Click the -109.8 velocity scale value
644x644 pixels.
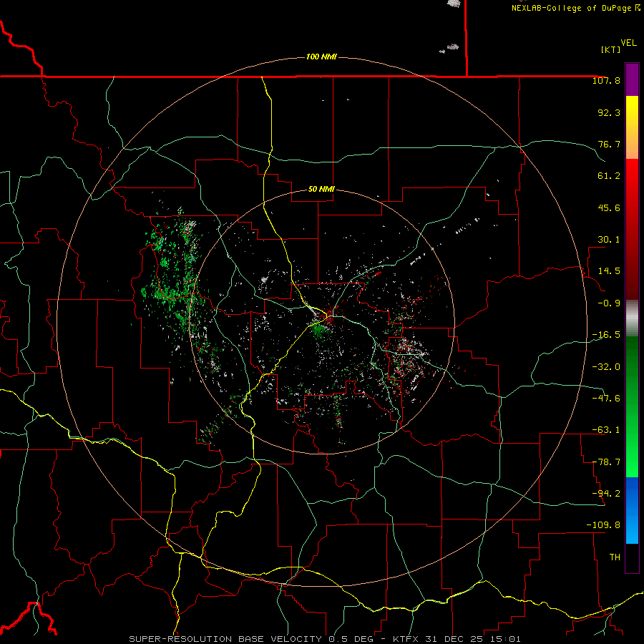pyautogui.click(x=603, y=525)
